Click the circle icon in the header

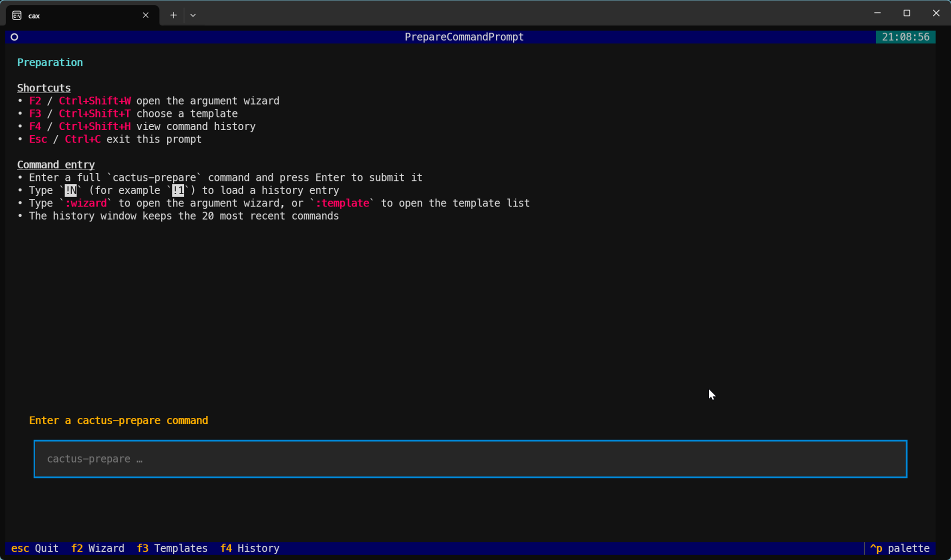(x=14, y=37)
